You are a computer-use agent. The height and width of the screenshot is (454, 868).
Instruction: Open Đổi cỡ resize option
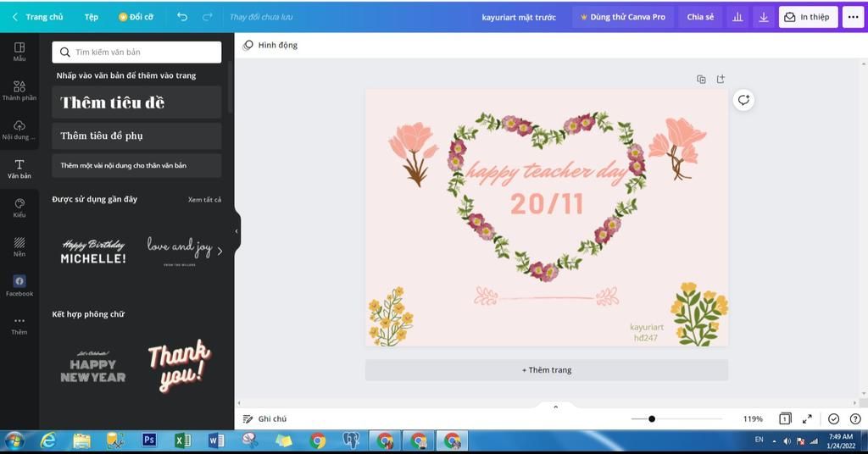[136, 17]
